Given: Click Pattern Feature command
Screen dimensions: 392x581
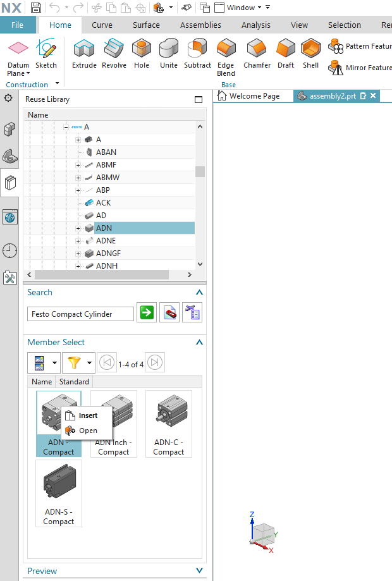Looking at the screenshot, I should point(359,46).
